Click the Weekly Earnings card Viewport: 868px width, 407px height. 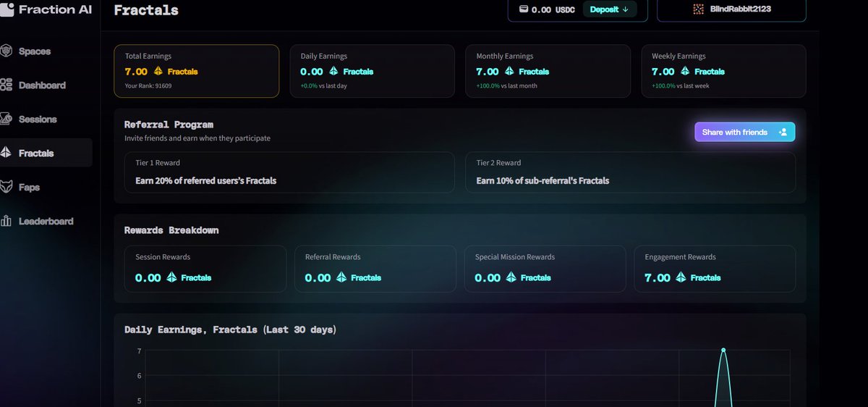click(723, 71)
